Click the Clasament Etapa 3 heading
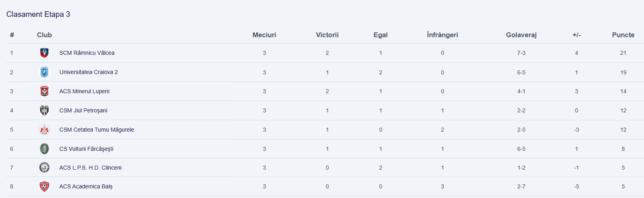The height and width of the screenshot is (198, 644). [38, 14]
